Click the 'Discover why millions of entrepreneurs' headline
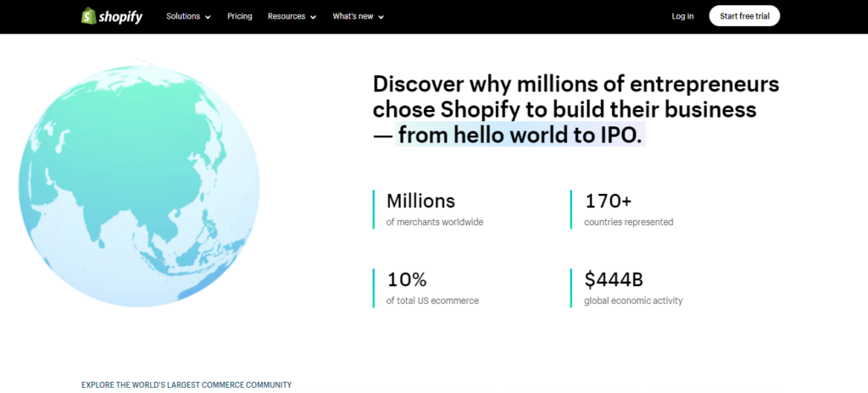 tap(576, 85)
